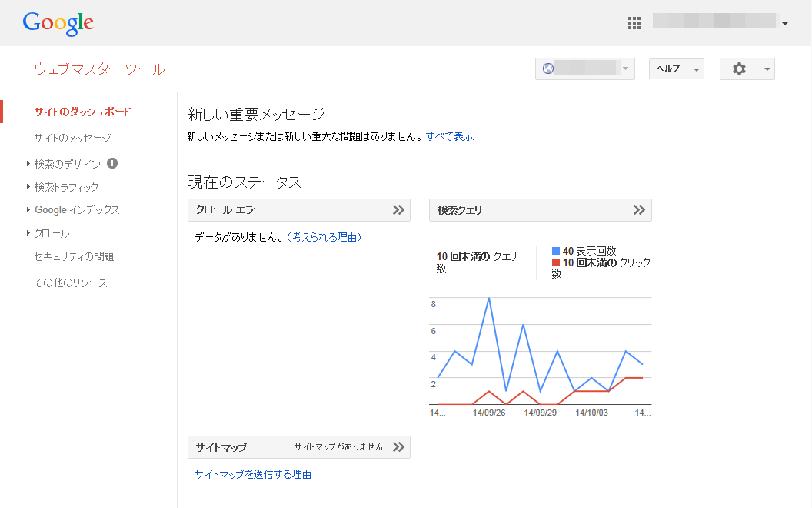Open the settings gear menu
Image resolution: width=812 pixels, height=508 pixels.
coord(747,69)
